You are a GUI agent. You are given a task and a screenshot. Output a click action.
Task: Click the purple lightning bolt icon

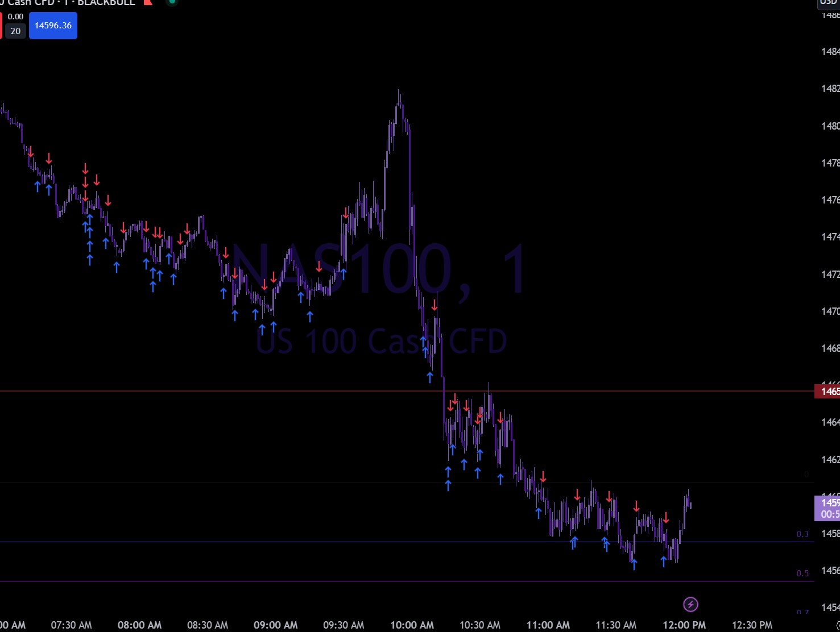(690, 604)
